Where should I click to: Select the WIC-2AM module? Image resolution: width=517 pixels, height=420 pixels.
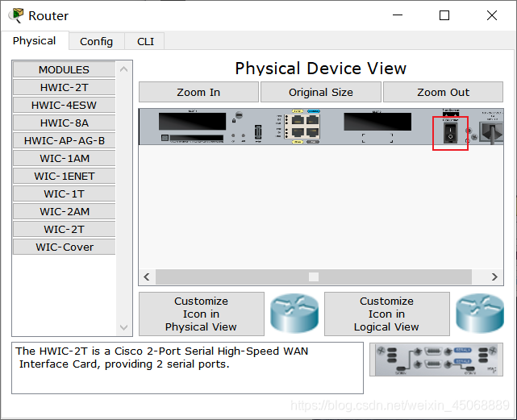(x=65, y=212)
